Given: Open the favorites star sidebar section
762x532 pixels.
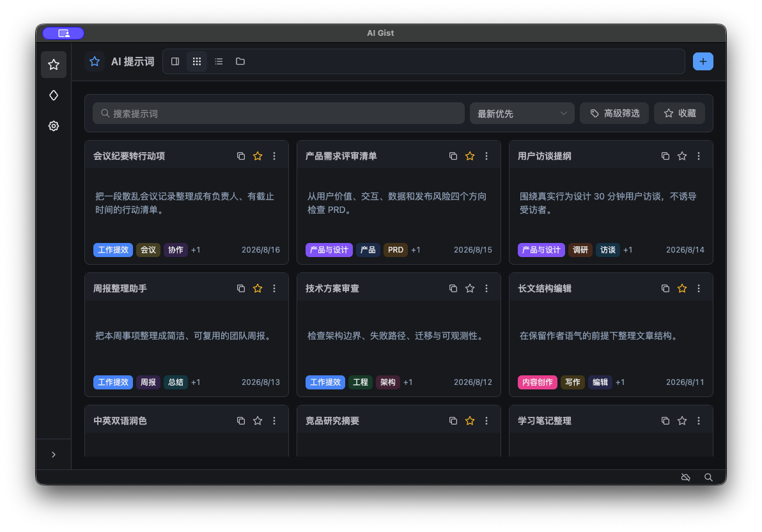Looking at the screenshot, I should (54, 65).
